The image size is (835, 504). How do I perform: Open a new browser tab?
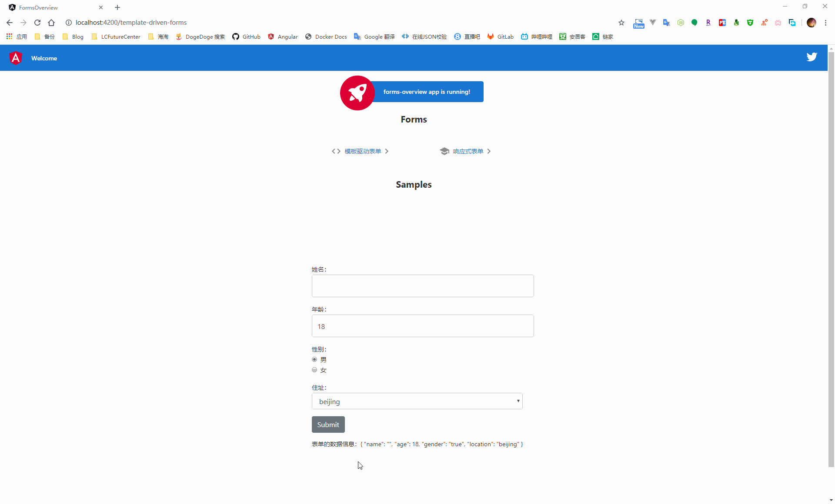click(117, 7)
